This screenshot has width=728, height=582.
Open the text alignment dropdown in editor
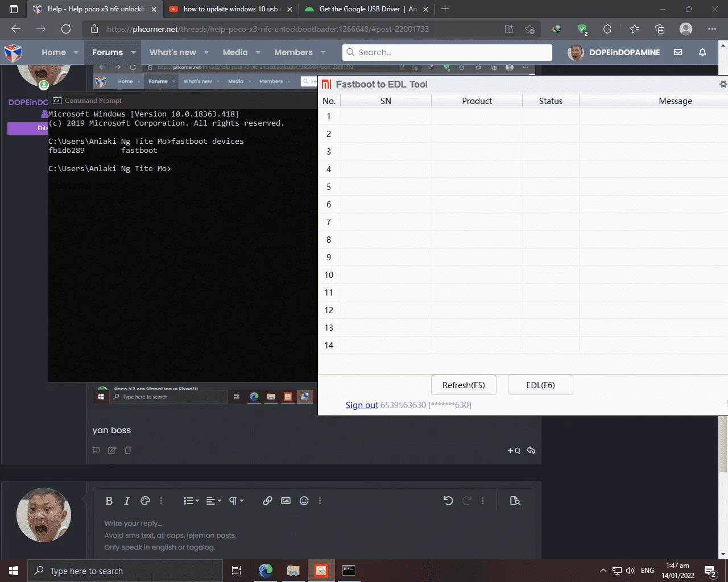[x=214, y=501]
